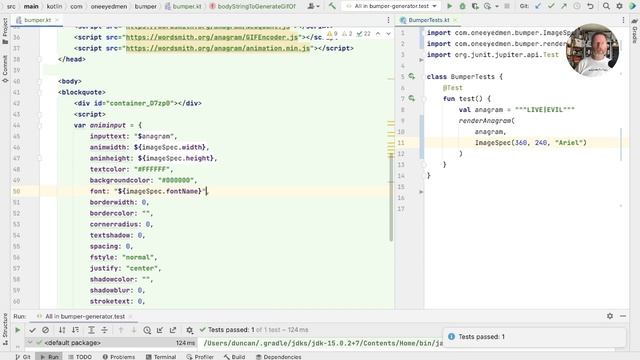Open Run panel options gear at right
Viewport: 640px width, 360px height.
click(x=610, y=316)
